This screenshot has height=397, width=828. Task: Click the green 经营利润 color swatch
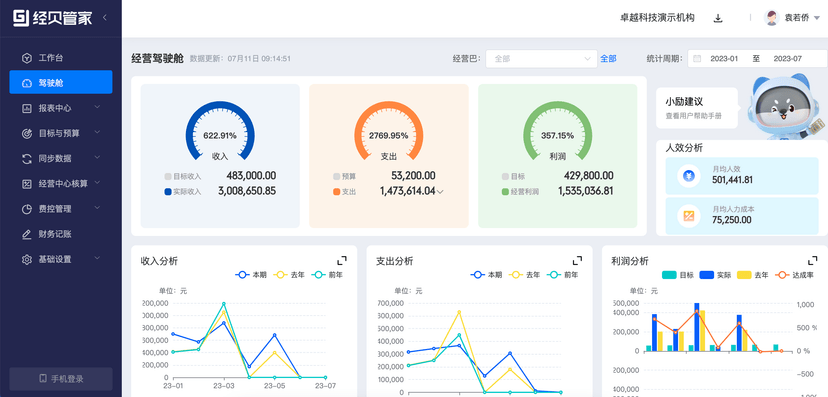coord(505,192)
